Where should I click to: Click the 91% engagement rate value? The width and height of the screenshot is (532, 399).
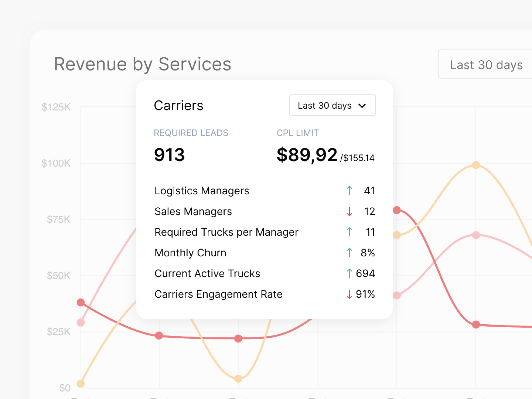click(x=365, y=294)
